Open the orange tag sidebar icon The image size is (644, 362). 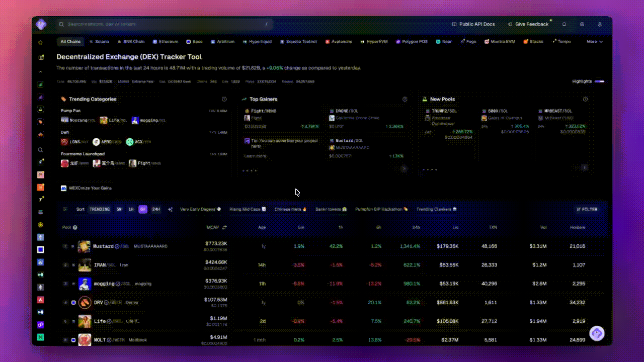click(x=41, y=122)
